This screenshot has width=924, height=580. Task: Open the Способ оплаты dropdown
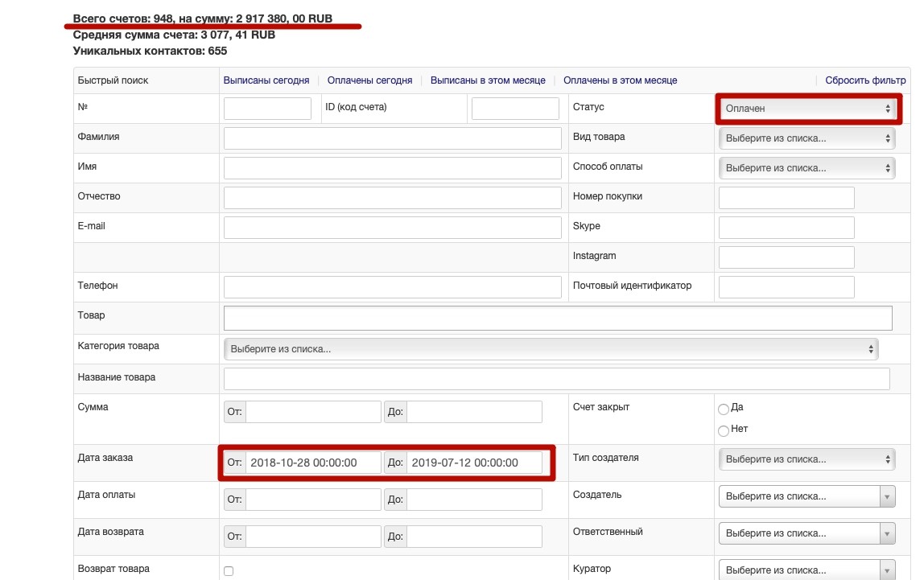pyautogui.click(x=806, y=168)
